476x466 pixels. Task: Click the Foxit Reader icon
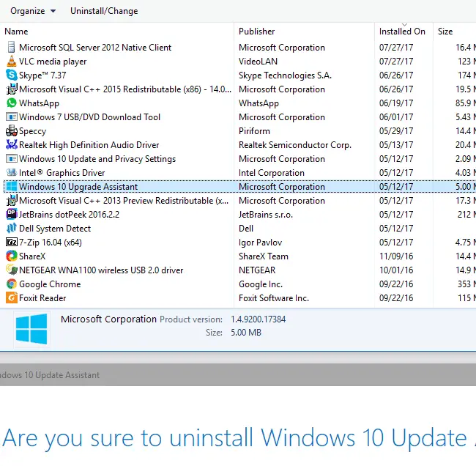[12, 298]
